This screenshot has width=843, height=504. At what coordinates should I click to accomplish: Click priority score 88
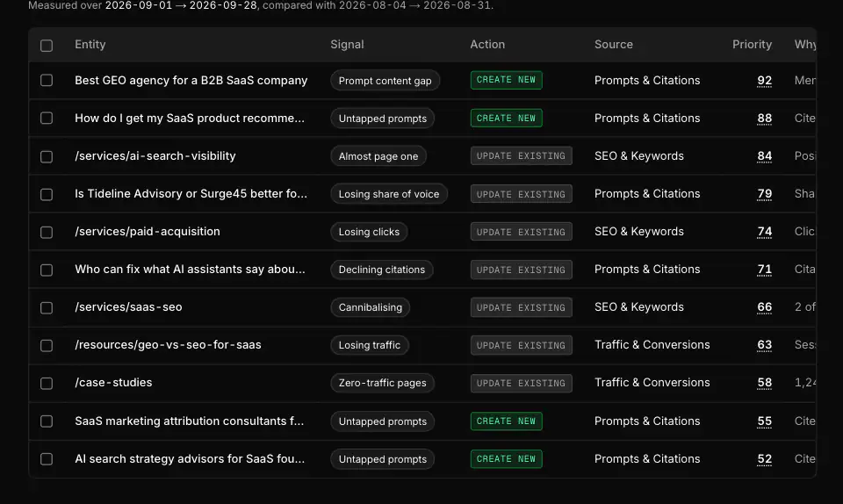pyautogui.click(x=765, y=119)
